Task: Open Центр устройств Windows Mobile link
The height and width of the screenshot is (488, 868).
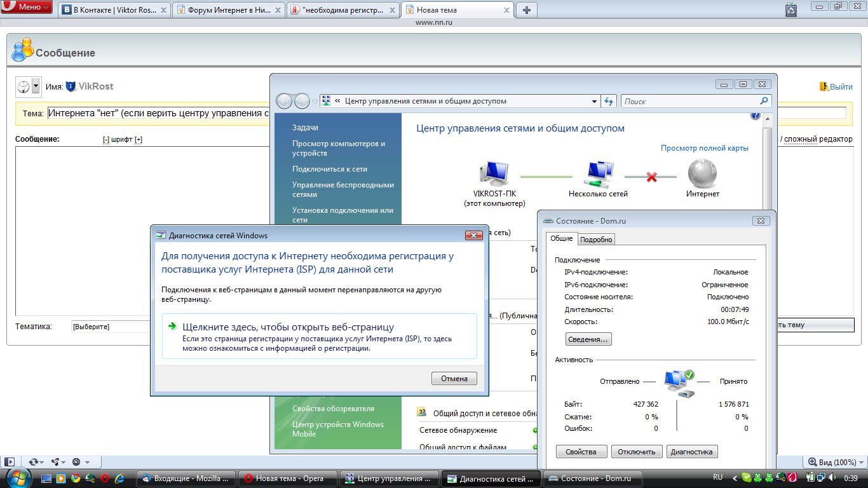Action: 338,429
